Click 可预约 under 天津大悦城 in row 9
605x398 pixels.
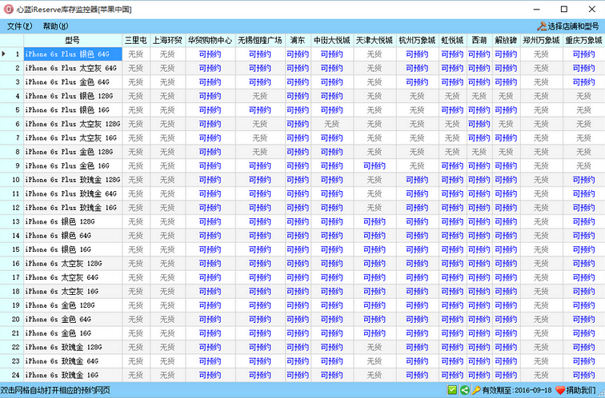pos(374,166)
